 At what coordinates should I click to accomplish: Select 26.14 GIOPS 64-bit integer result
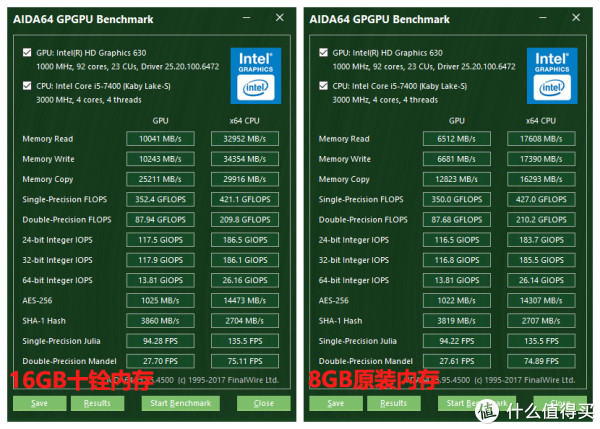pyautogui.click(x=541, y=280)
